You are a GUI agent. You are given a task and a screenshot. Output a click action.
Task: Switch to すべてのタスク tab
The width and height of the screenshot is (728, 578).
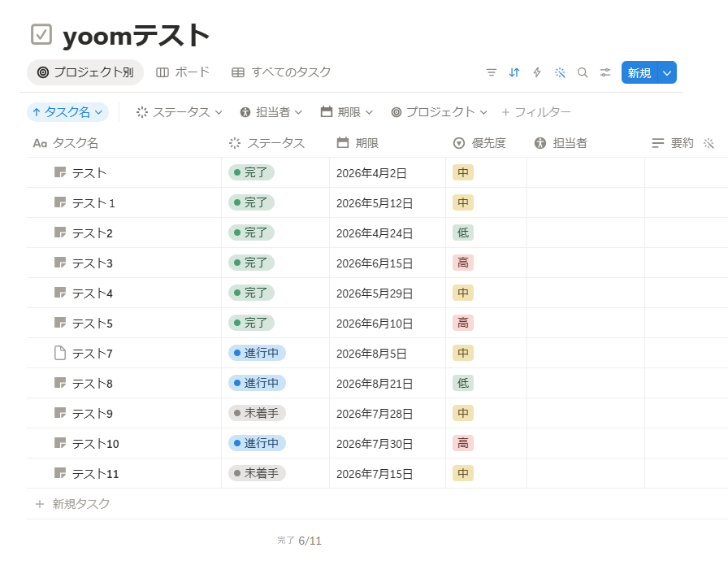281,72
